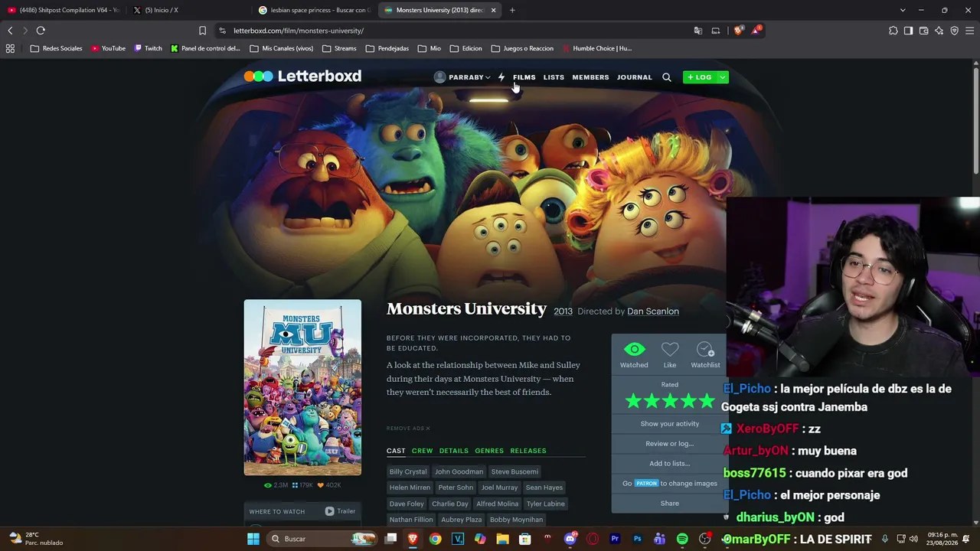This screenshot has width=980, height=551.
Task: Click Add to lists...
Action: tap(670, 464)
